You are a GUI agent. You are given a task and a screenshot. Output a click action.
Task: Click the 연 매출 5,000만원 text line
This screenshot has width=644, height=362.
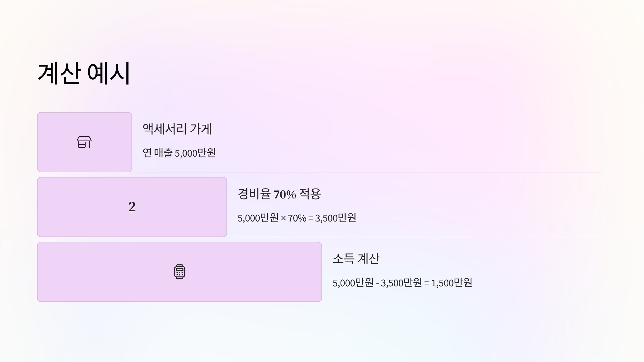click(179, 153)
